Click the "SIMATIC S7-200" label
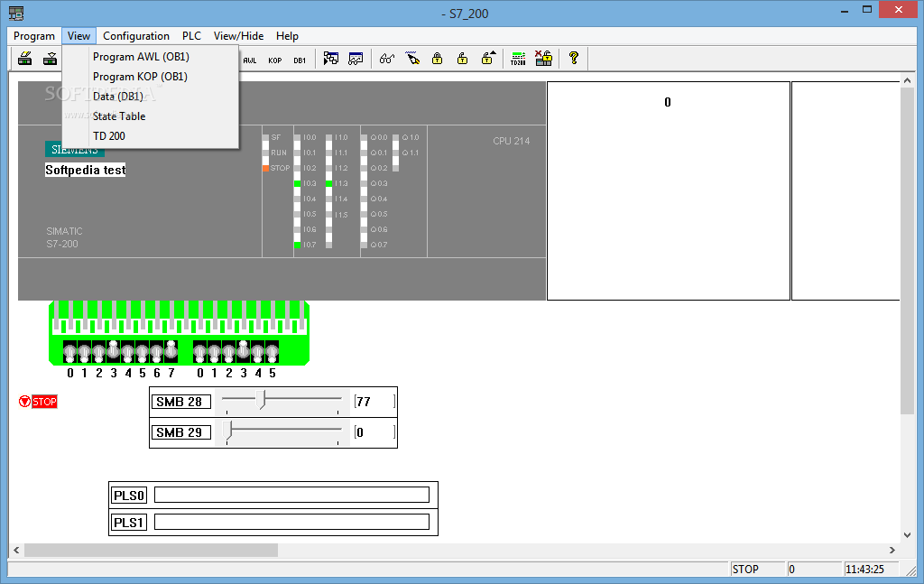 [64, 237]
